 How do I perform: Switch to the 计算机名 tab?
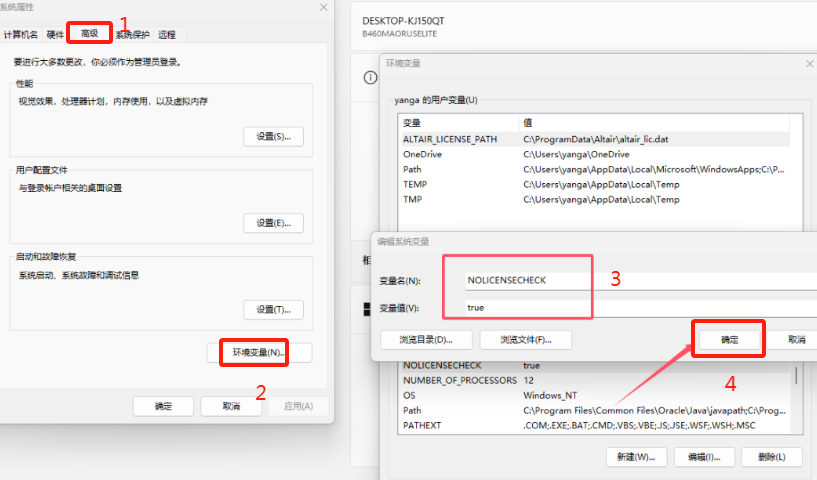point(20,34)
